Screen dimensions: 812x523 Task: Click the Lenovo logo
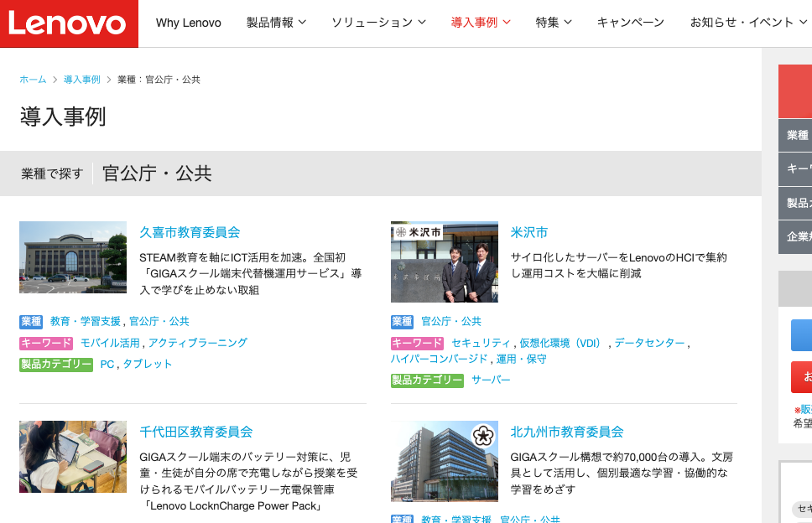[68, 23]
